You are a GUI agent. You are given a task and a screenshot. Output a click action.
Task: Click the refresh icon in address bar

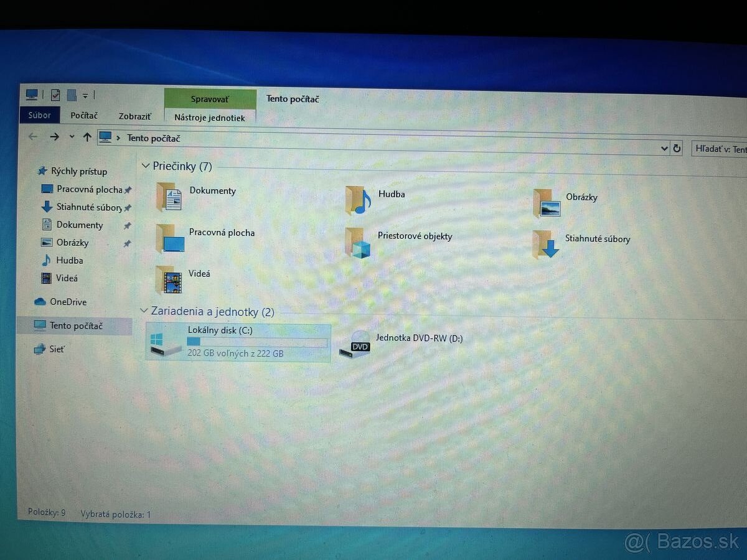pos(677,148)
